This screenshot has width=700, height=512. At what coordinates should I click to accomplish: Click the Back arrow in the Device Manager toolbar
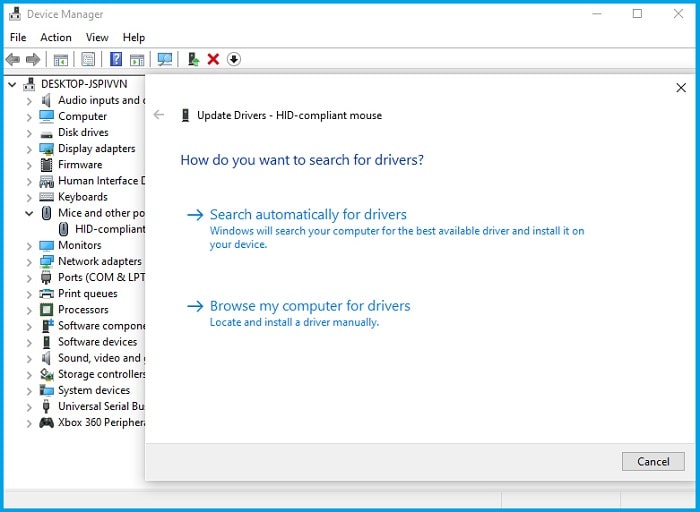pos(13,59)
